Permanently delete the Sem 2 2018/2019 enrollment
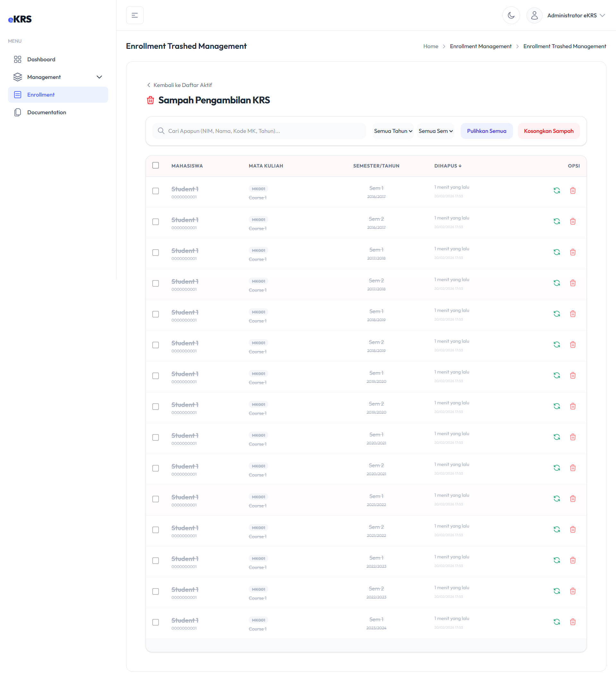 coord(573,345)
